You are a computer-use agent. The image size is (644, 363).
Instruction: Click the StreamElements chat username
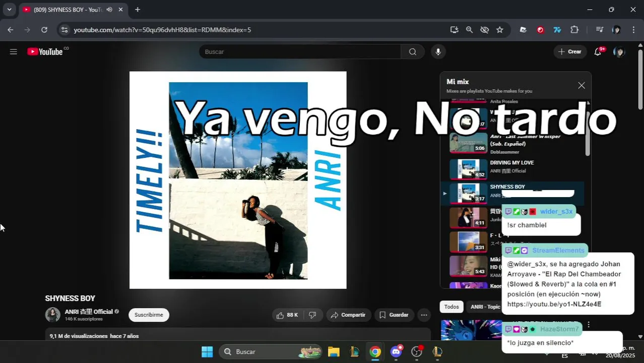(558, 251)
